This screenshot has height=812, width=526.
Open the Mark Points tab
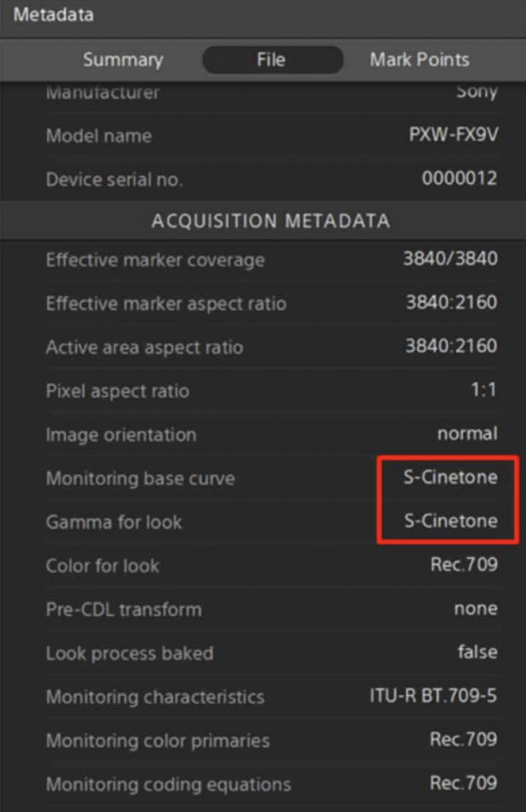tap(419, 60)
